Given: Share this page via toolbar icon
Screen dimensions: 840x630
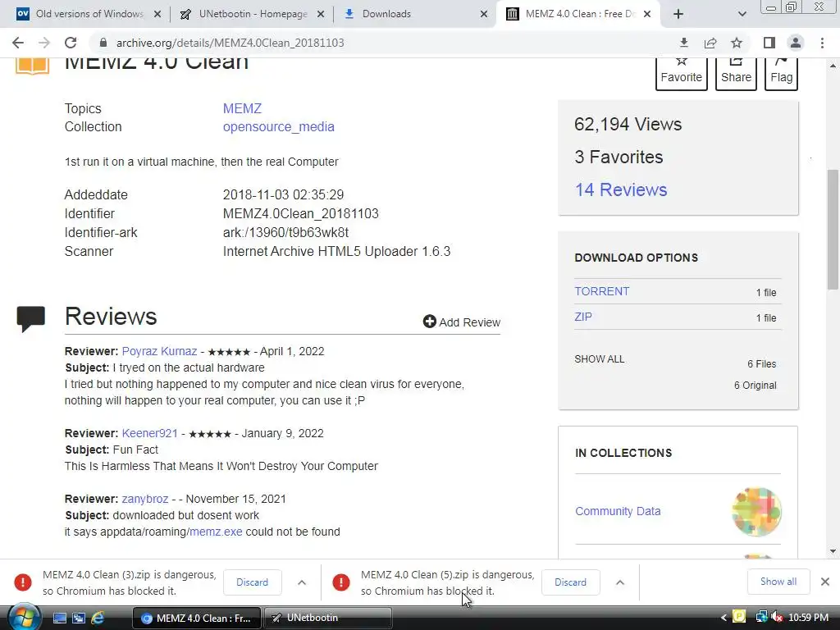Looking at the screenshot, I should pyautogui.click(x=710, y=43).
